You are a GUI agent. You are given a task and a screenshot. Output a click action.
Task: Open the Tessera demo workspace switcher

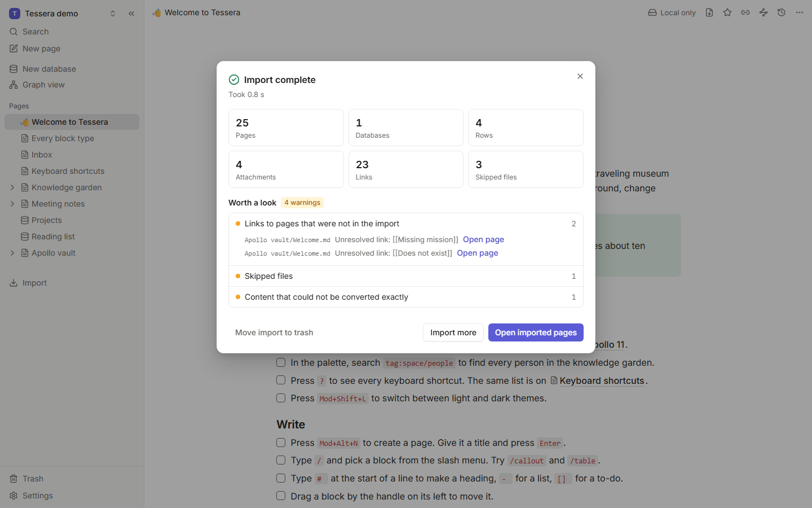coord(63,14)
